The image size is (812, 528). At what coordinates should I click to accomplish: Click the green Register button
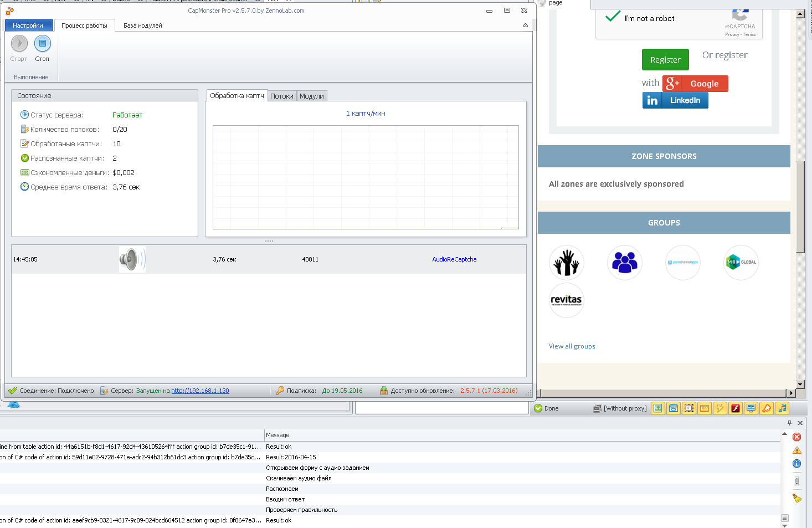tap(665, 60)
